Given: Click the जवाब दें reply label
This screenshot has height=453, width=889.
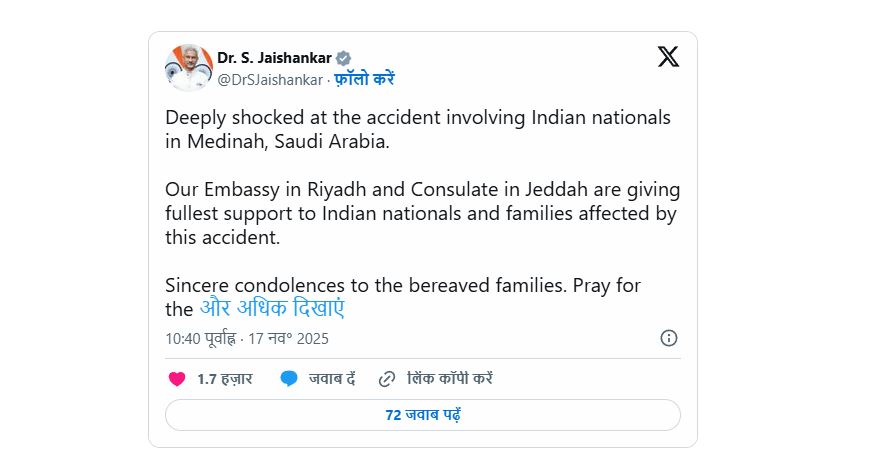Looking at the screenshot, I should [332, 379].
